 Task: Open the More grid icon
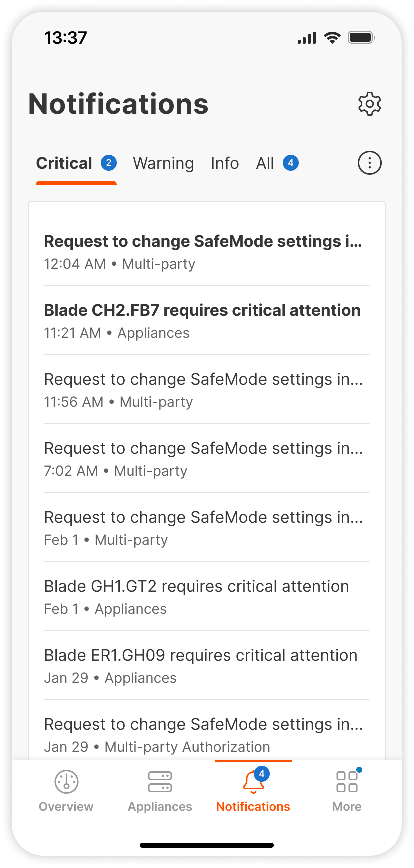coord(347,781)
